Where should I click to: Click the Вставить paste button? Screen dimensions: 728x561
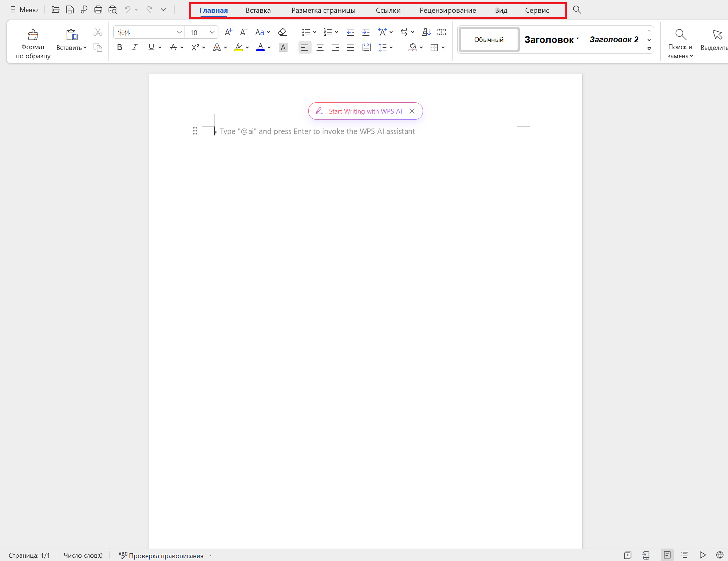pyautogui.click(x=71, y=40)
